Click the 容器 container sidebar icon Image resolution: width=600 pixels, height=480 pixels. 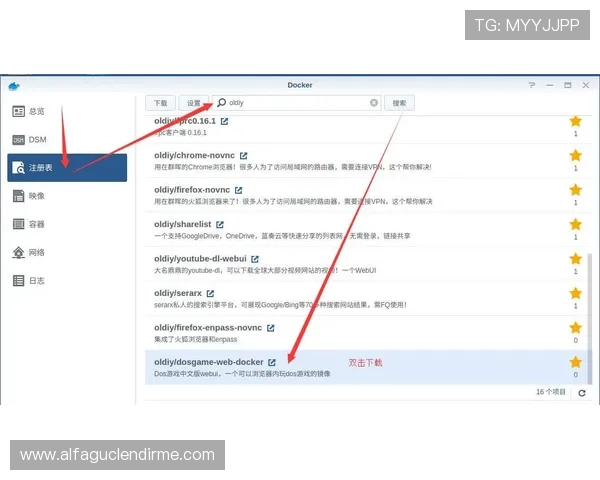click(18, 224)
